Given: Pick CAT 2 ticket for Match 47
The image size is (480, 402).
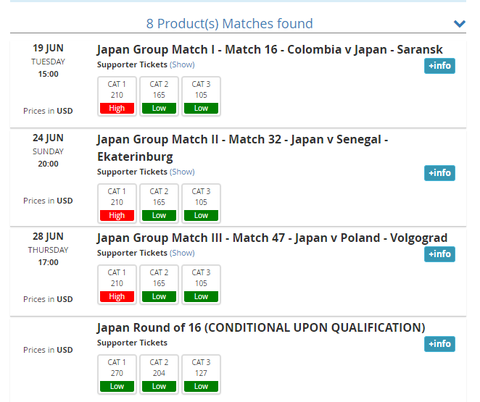Looking at the screenshot, I should coord(159,285).
